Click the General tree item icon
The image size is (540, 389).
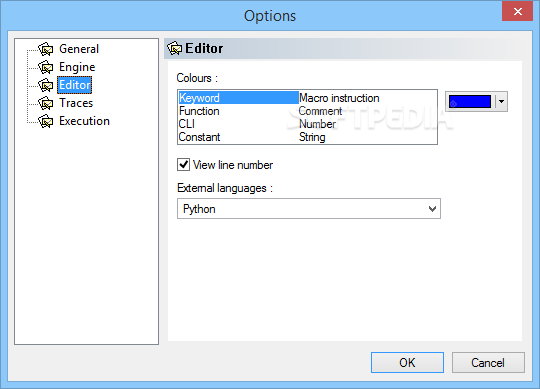(x=45, y=49)
